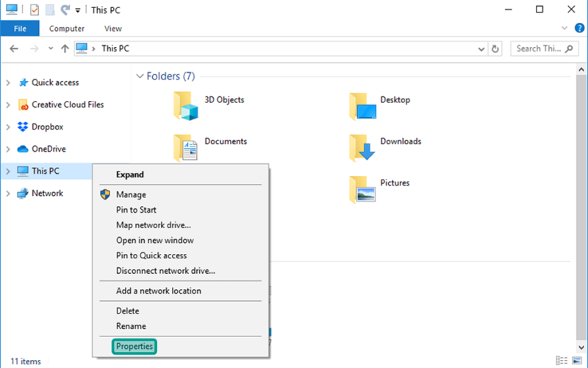Open the address bar history dropdown
The image size is (588, 368).
point(481,49)
